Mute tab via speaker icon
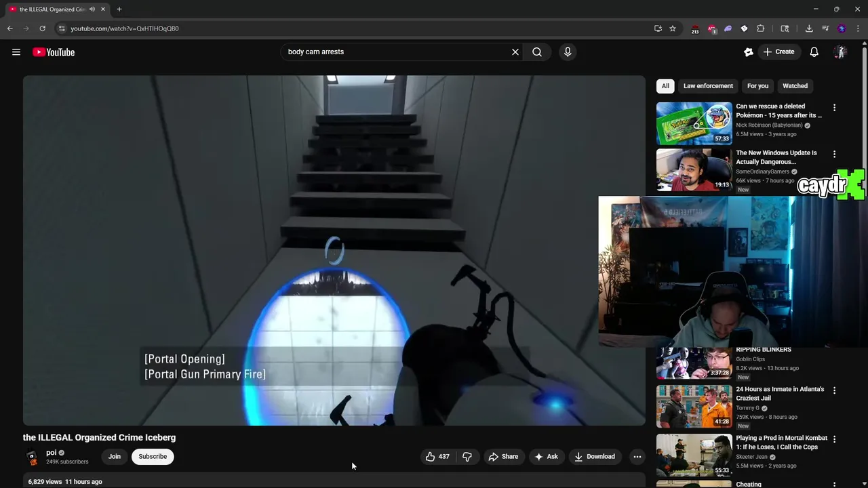868x488 pixels. [92, 9]
